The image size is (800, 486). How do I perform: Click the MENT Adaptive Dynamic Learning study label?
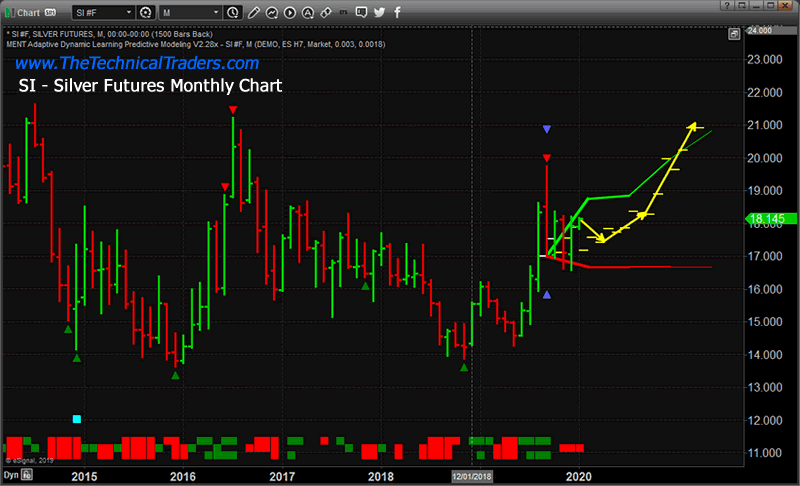(x=195, y=44)
